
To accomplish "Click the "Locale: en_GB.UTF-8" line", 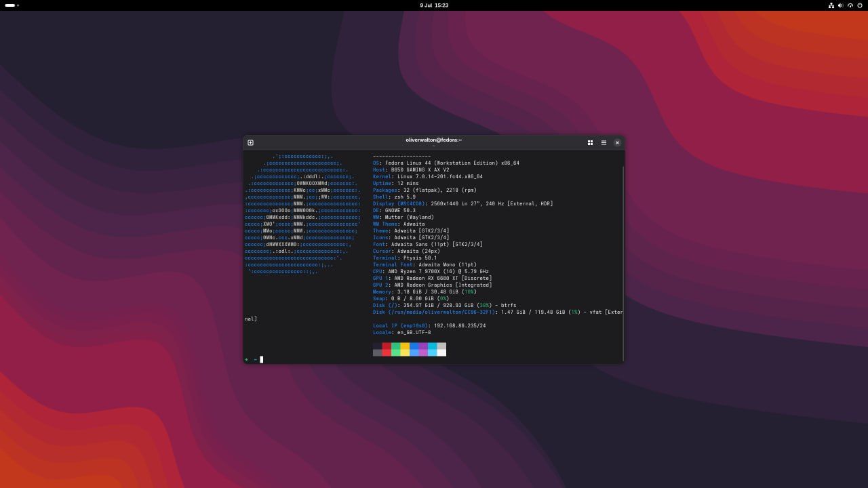I will 401,332.
